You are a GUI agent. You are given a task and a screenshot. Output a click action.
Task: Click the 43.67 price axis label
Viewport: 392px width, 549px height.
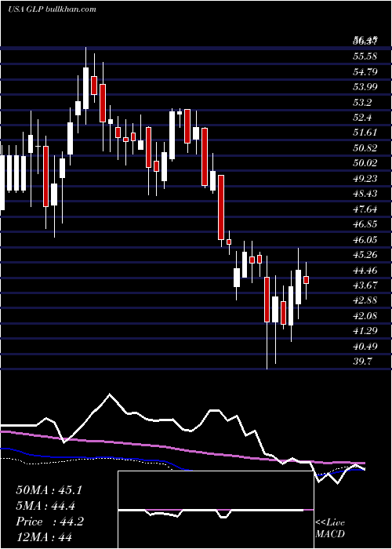click(x=365, y=285)
